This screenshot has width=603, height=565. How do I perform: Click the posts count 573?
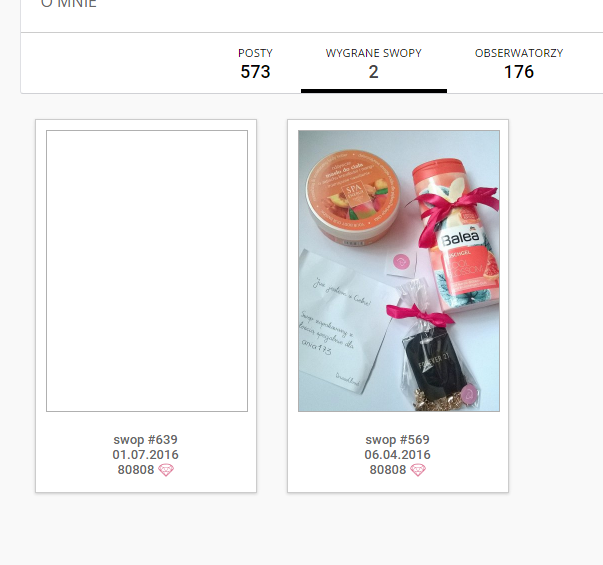click(255, 72)
